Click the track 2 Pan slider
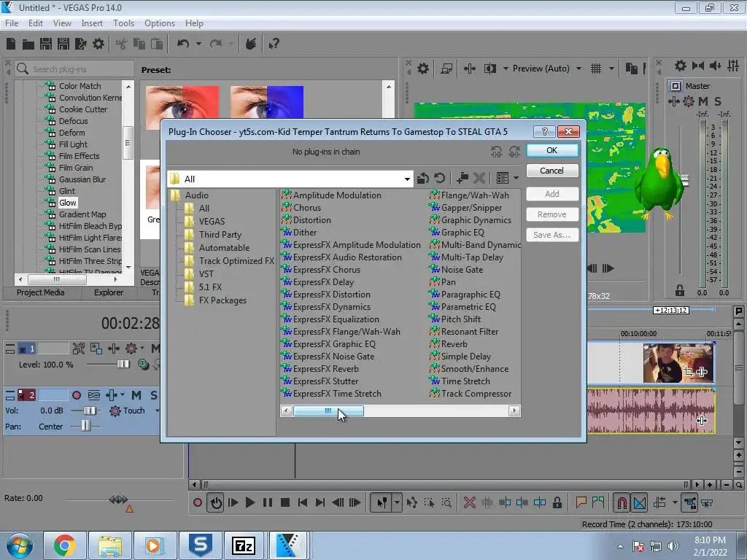747x560 pixels. (85, 426)
